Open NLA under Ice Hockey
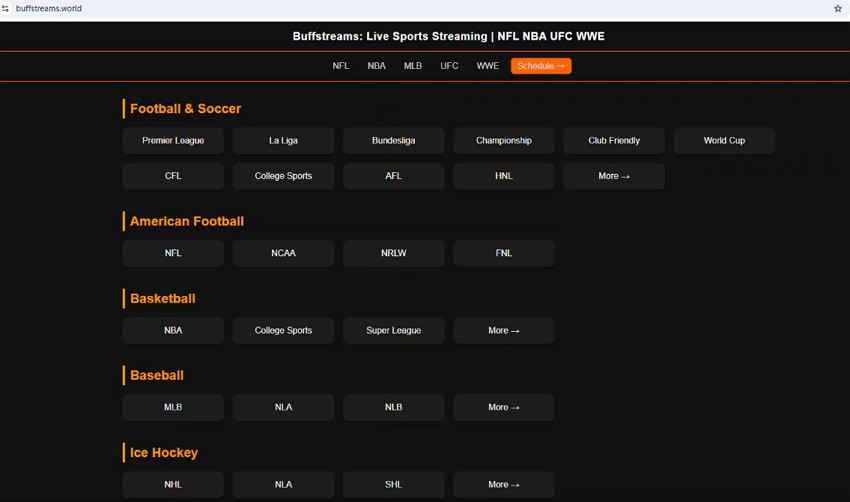 [283, 485]
